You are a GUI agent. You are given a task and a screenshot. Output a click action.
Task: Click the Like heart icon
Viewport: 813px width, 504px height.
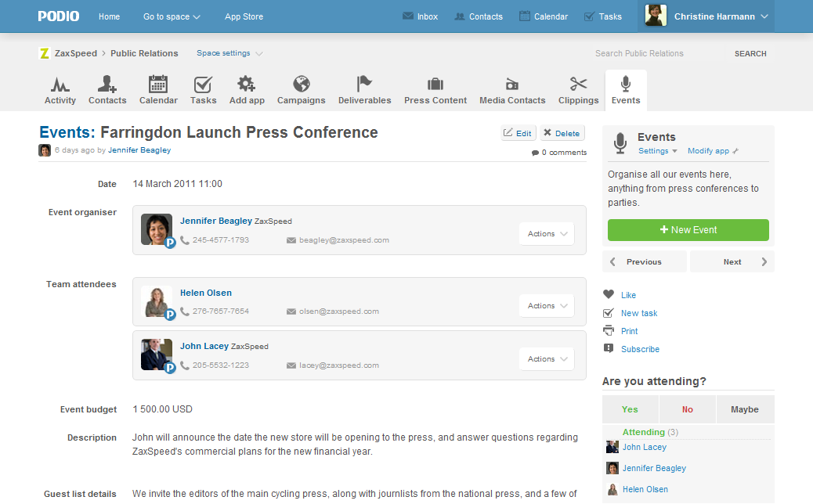[609, 295]
